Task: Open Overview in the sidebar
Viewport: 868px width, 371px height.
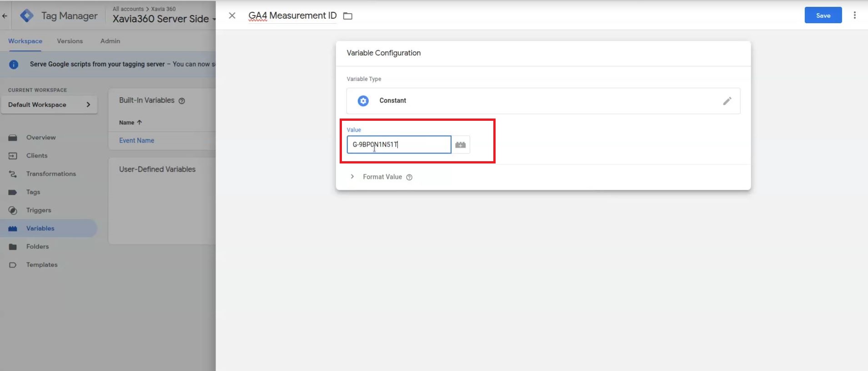Action: (x=41, y=138)
